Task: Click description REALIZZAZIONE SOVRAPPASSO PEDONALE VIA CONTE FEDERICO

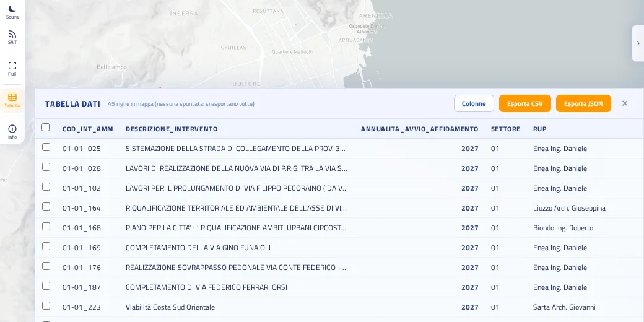Action: click(237, 268)
